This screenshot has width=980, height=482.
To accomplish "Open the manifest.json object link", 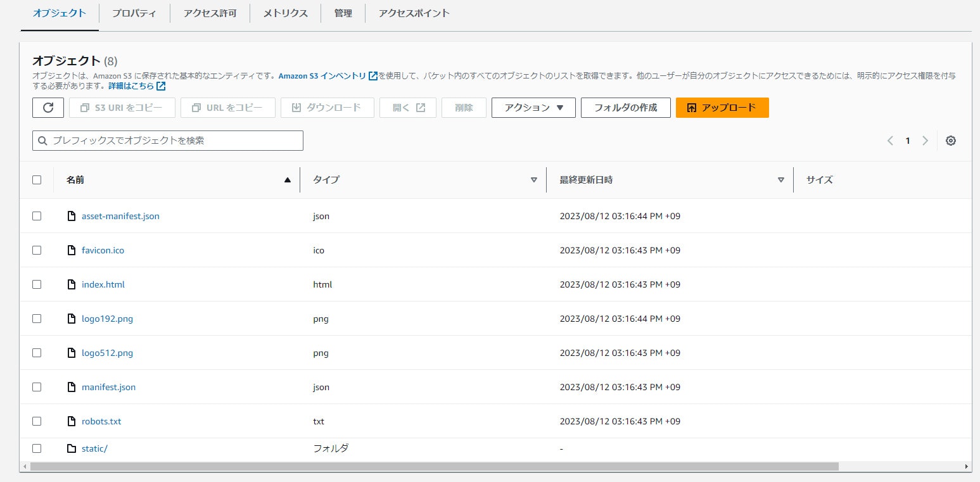I will (108, 387).
